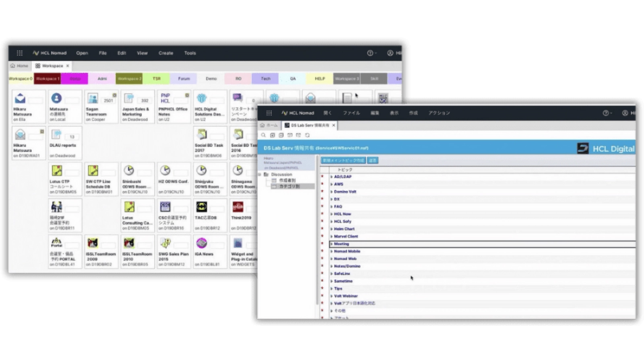The height and width of the screenshot is (362, 644).
Task: Click the search icon in DS Lab Serv toolbar
Action: [x=263, y=135]
